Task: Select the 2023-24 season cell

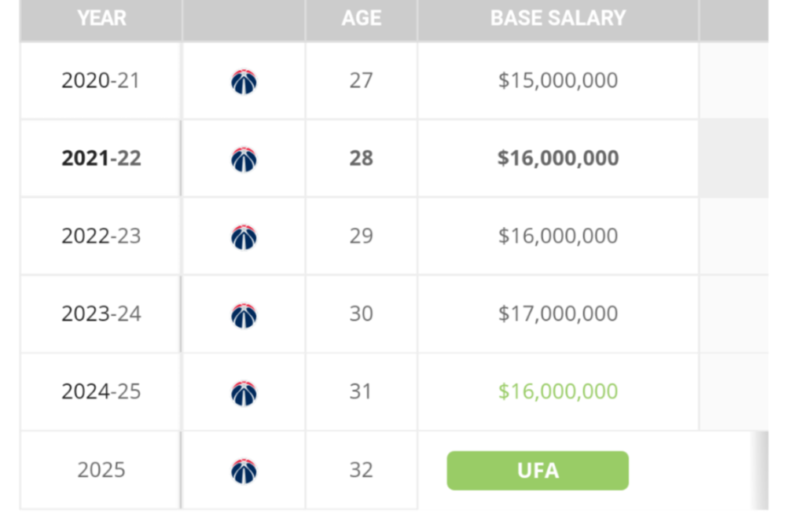Action: coord(101,314)
